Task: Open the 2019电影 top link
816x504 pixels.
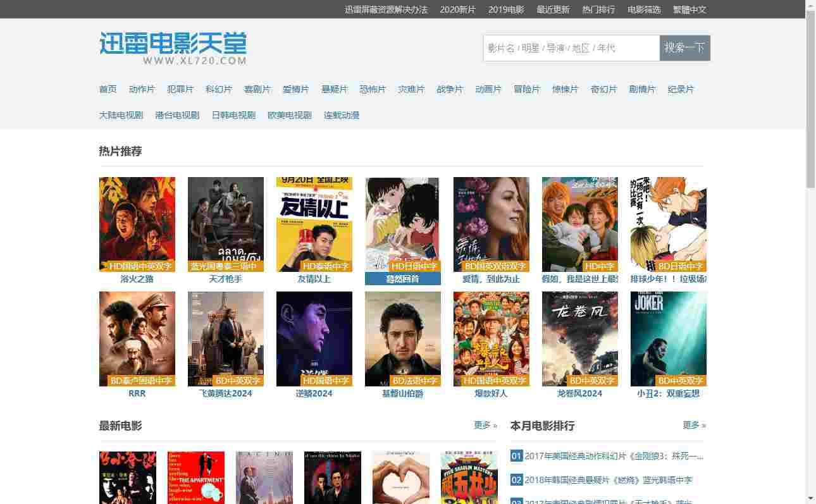Action: (x=506, y=9)
